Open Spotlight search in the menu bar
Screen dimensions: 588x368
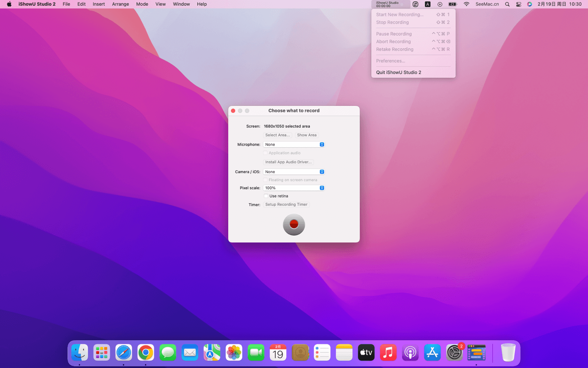click(507, 4)
